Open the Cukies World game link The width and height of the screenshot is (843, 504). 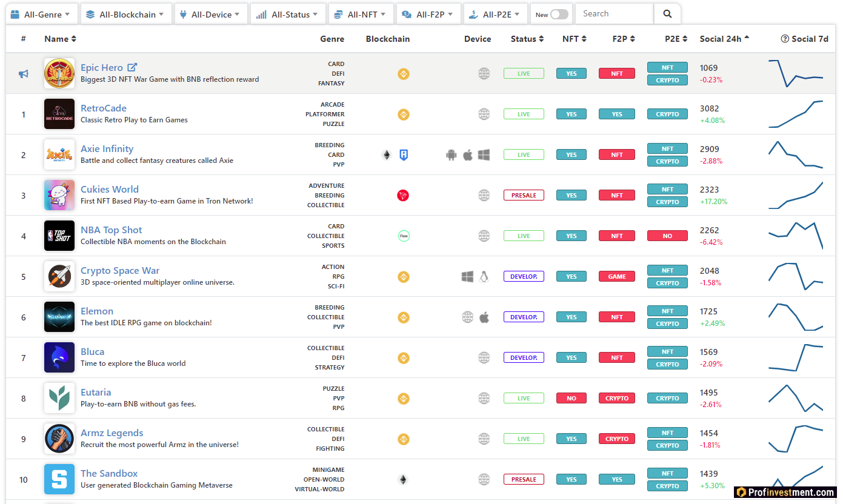[x=110, y=190]
